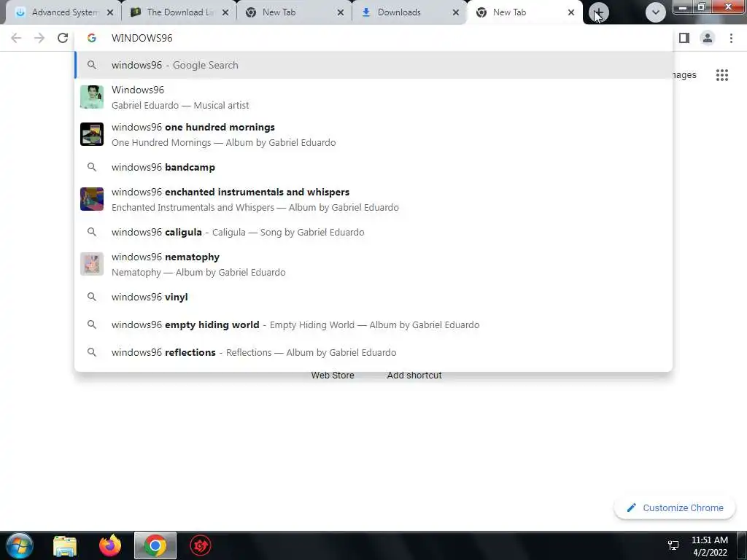Open the profile avatar button

708,38
